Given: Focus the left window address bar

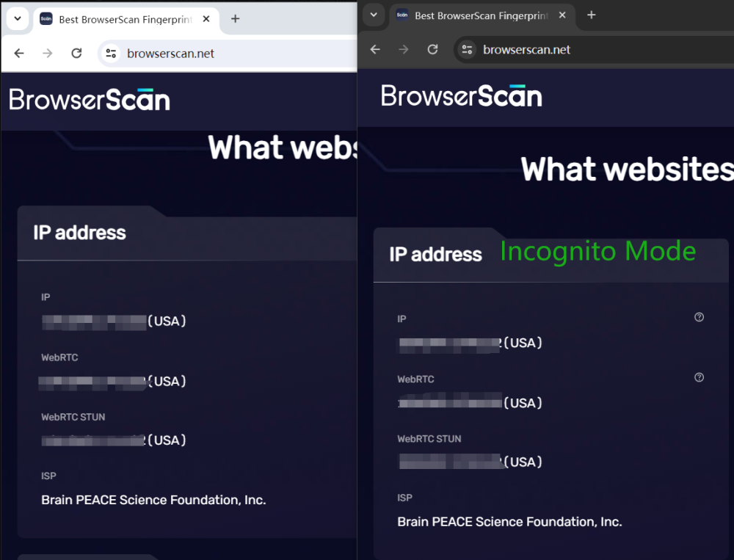Looking at the screenshot, I should click(228, 54).
